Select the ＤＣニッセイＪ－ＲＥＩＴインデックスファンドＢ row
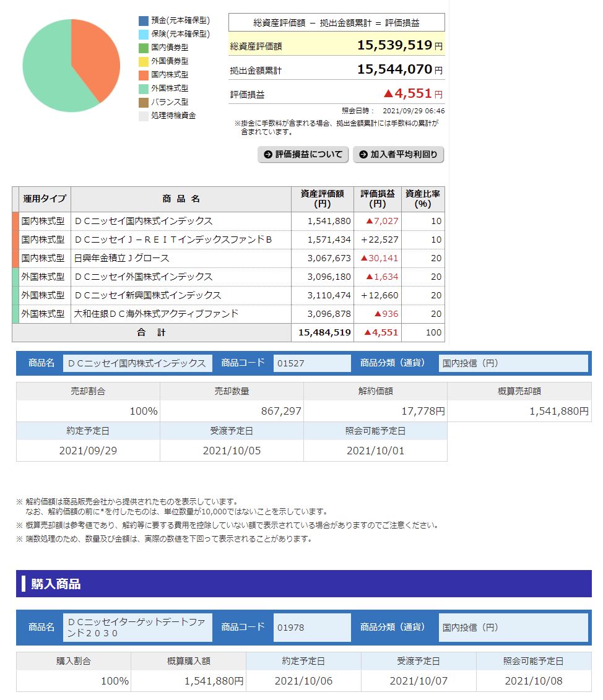The width and height of the screenshot is (603, 700). (173, 240)
